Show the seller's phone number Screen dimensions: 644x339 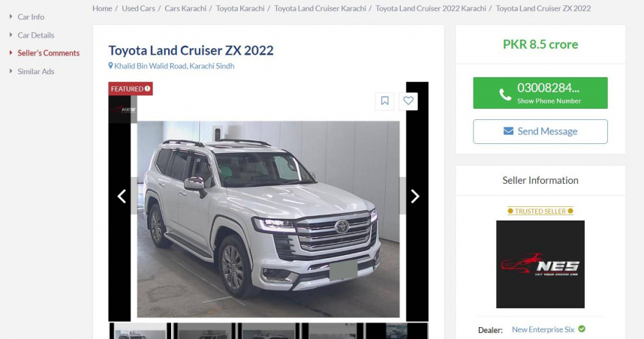point(540,93)
